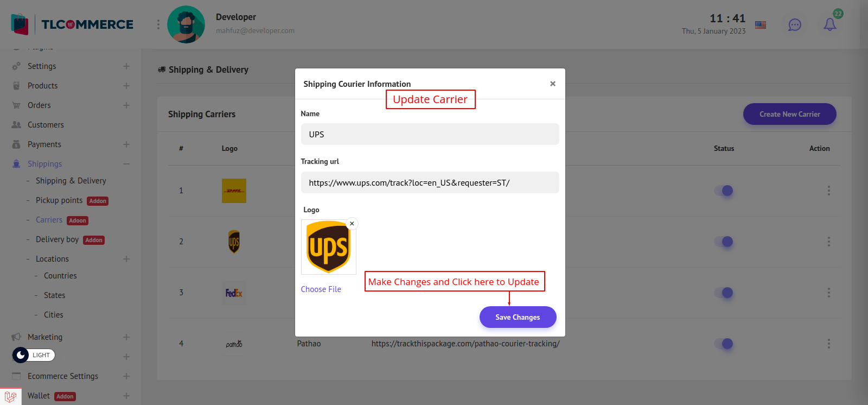Toggle status switch for DHL carrier
Image resolution: width=868 pixels, height=405 pixels.
click(724, 191)
